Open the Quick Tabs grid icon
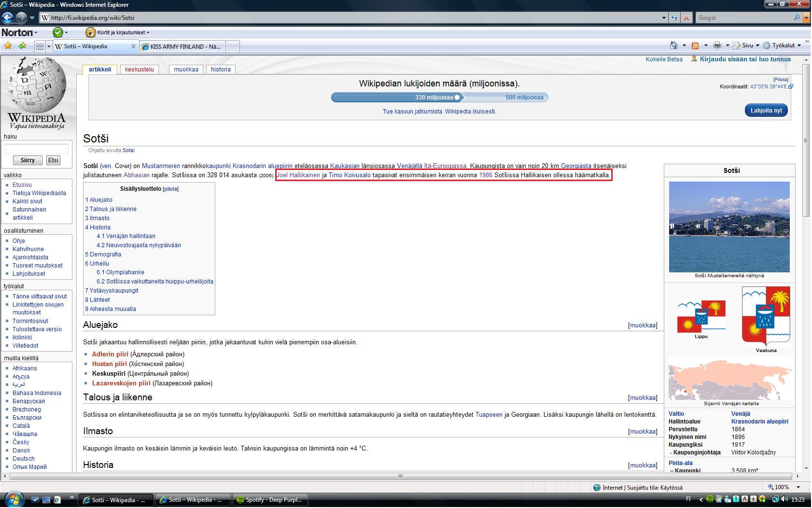 click(40, 46)
